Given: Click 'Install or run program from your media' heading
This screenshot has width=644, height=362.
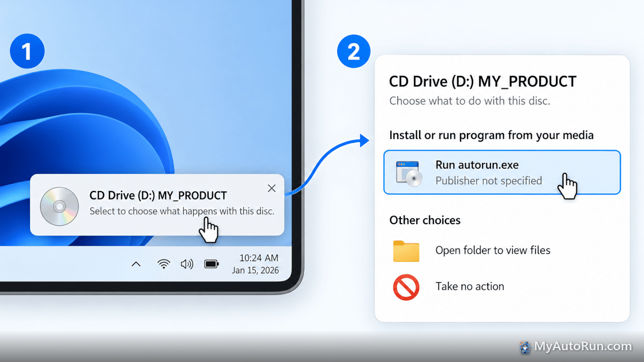Looking at the screenshot, I should [x=492, y=135].
